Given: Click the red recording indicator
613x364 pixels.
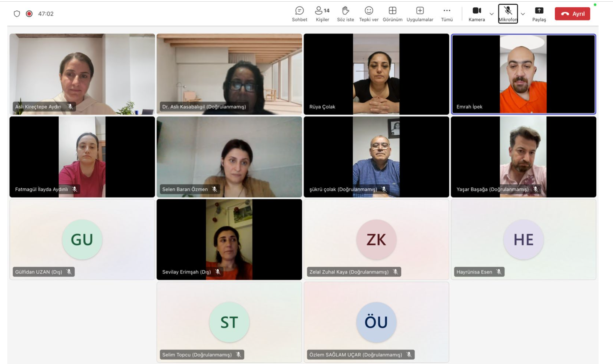Looking at the screenshot, I should [29, 14].
